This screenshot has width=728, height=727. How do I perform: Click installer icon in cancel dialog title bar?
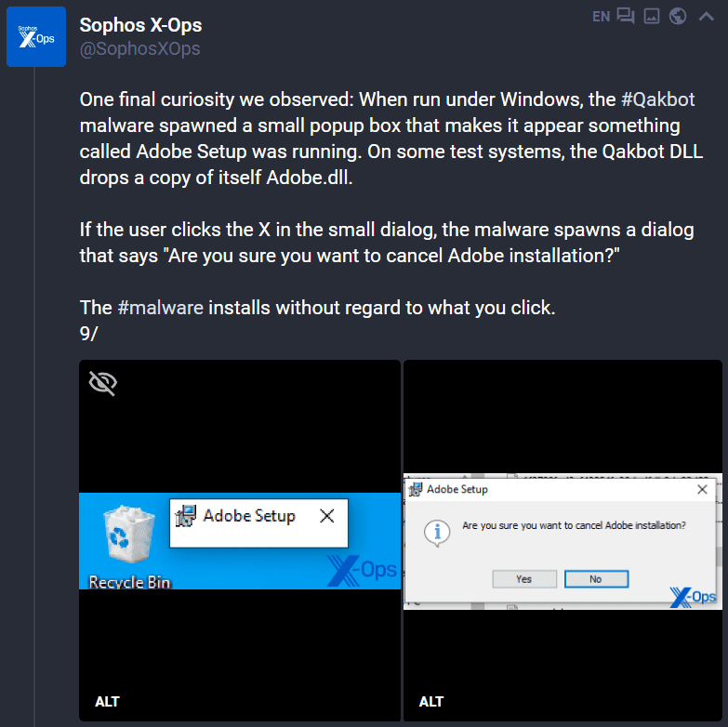tap(416, 489)
